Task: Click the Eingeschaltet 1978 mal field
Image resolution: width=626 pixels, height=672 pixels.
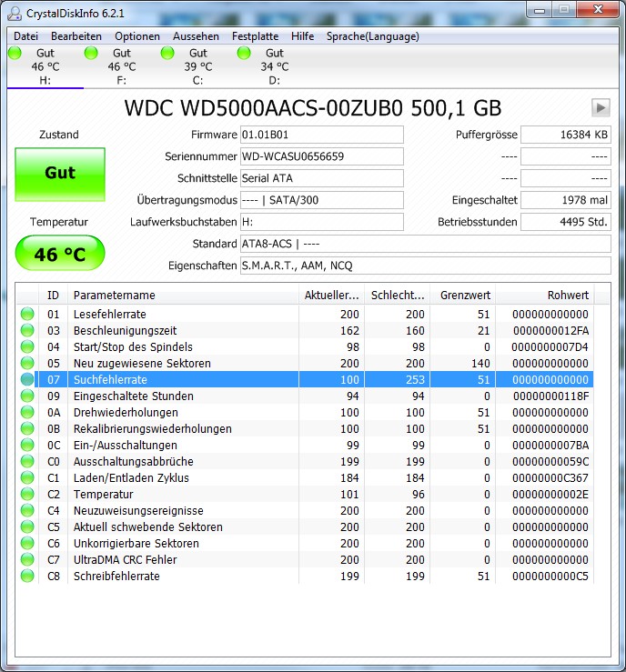Action: tap(566, 200)
